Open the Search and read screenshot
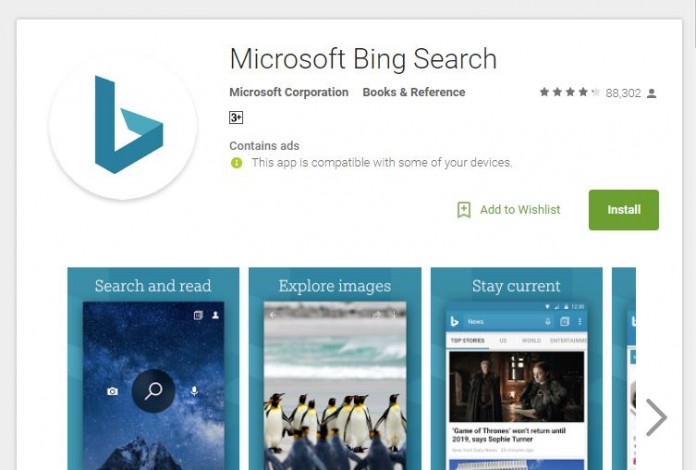Viewport: 696px width, 470px height. click(x=153, y=368)
